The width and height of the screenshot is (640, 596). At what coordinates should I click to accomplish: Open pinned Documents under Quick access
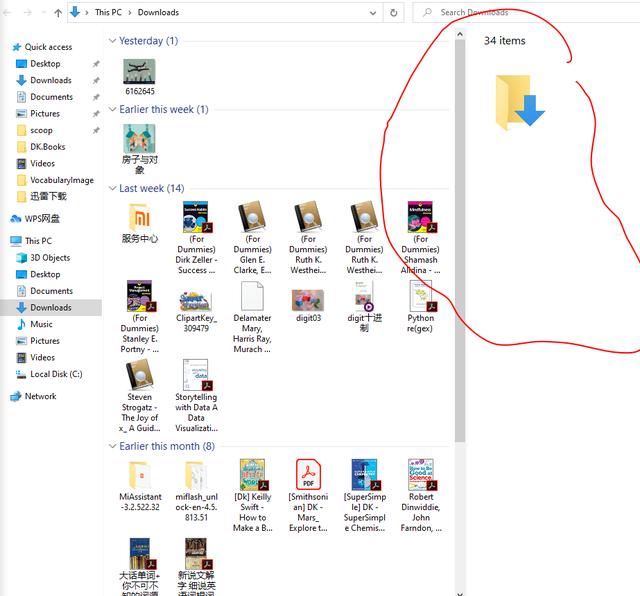coord(51,97)
